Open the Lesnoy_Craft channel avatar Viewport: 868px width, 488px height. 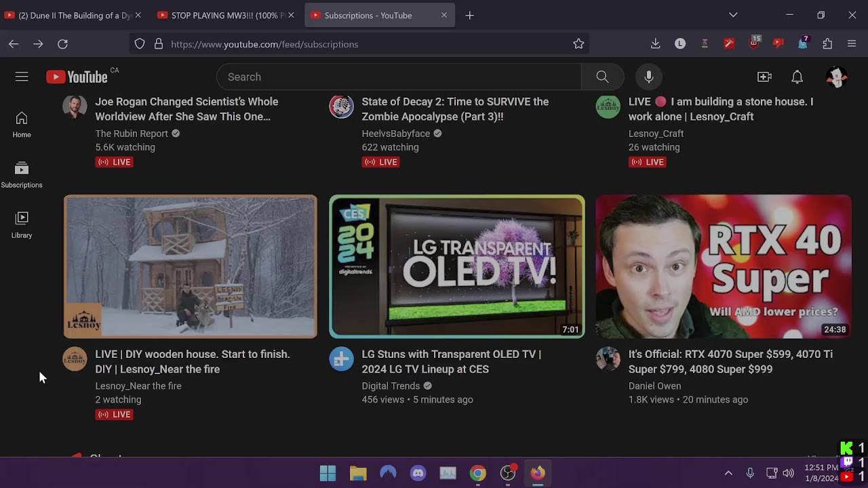608,106
